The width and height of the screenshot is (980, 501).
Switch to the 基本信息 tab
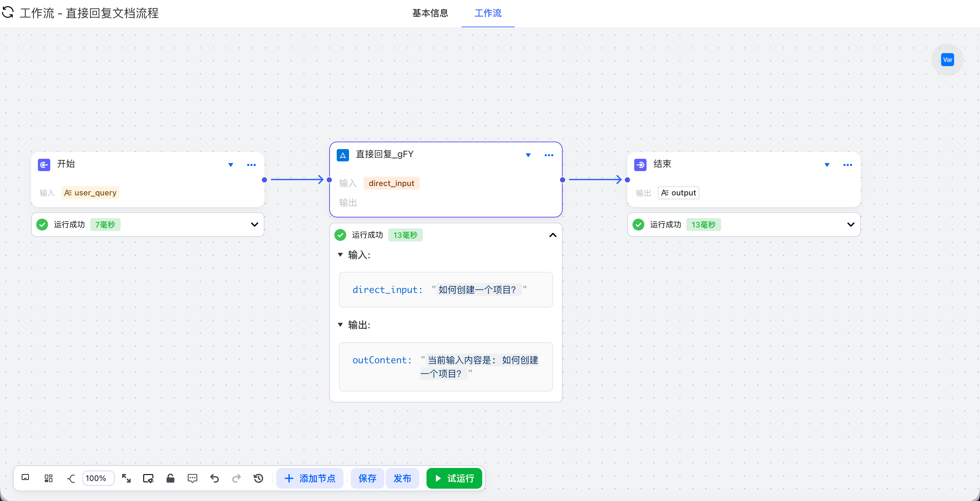coord(430,13)
